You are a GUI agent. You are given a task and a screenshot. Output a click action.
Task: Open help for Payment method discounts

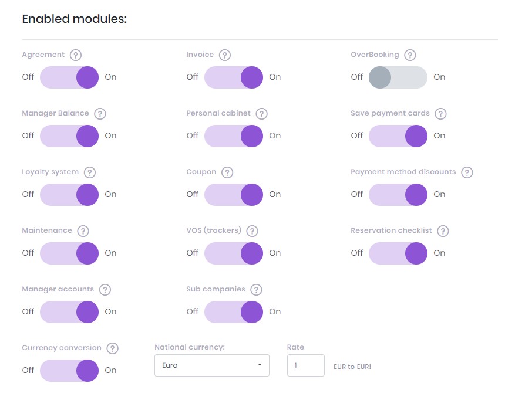(467, 172)
